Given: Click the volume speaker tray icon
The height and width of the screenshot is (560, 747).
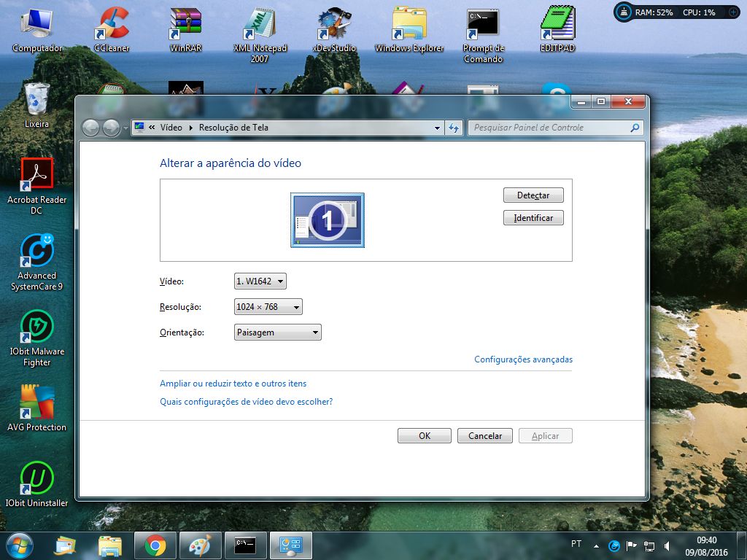Looking at the screenshot, I should tap(667, 545).
